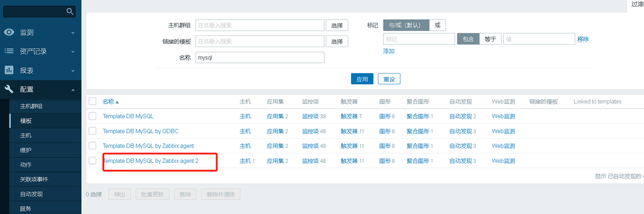Expand the 资产记录 menu chevron
This screenshot has width=644, height=214.
73,52
